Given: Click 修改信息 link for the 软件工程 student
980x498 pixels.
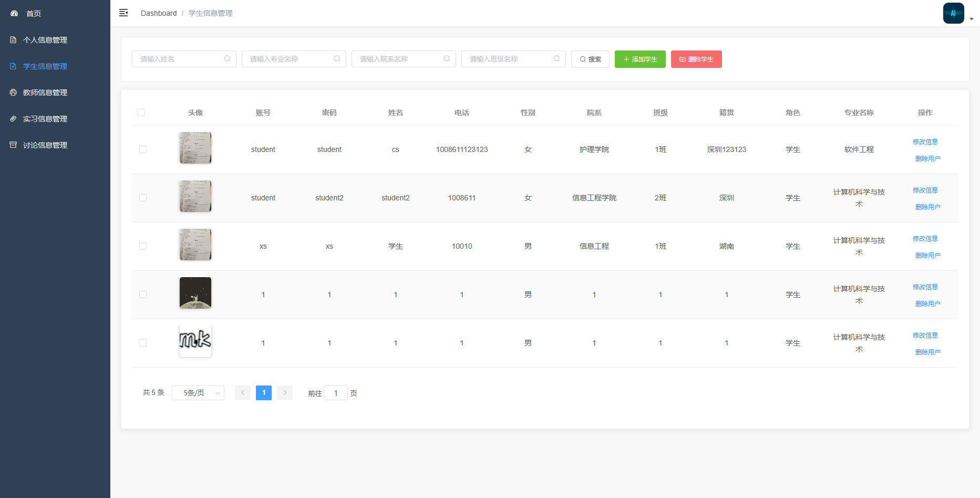Looking at the screenshot, I should point(925,142).
